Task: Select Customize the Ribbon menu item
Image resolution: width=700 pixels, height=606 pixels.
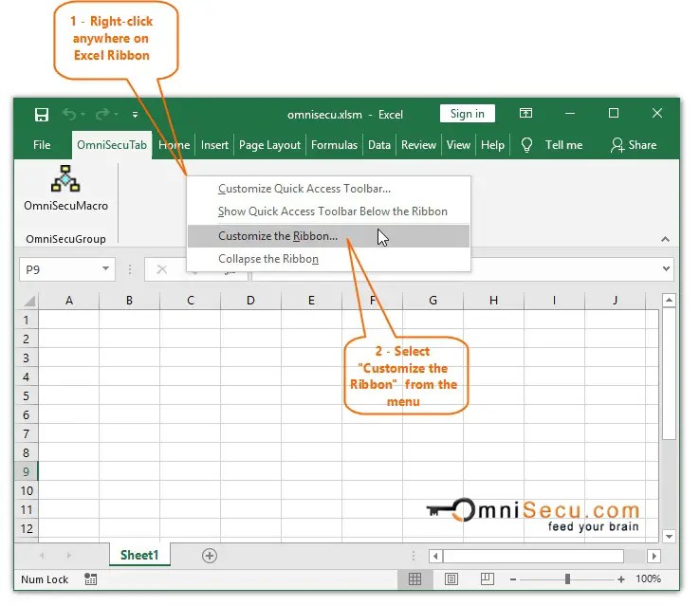Action: (x=328, y=236)
